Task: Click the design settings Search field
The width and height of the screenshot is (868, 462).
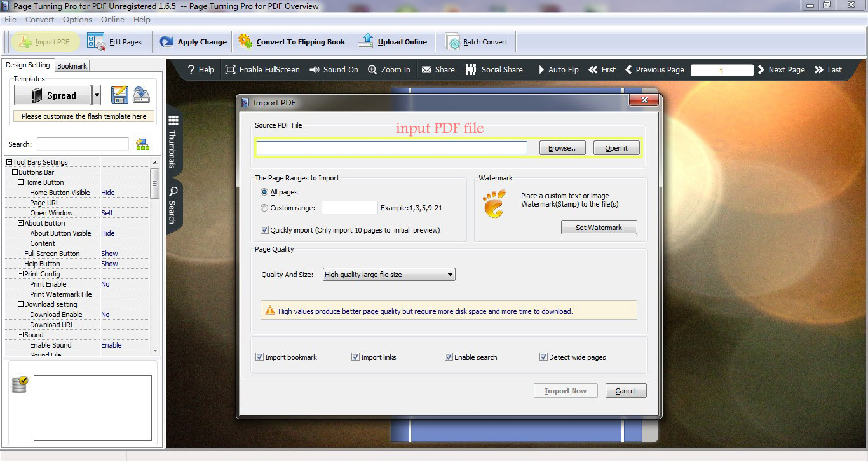Action: [x=83, y=144]
